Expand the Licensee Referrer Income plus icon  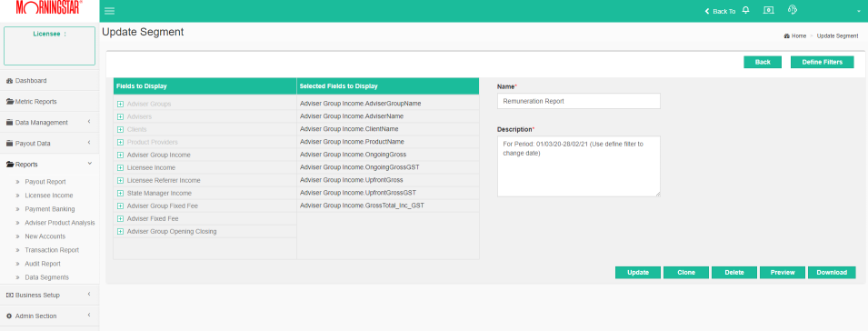(120, 180)
